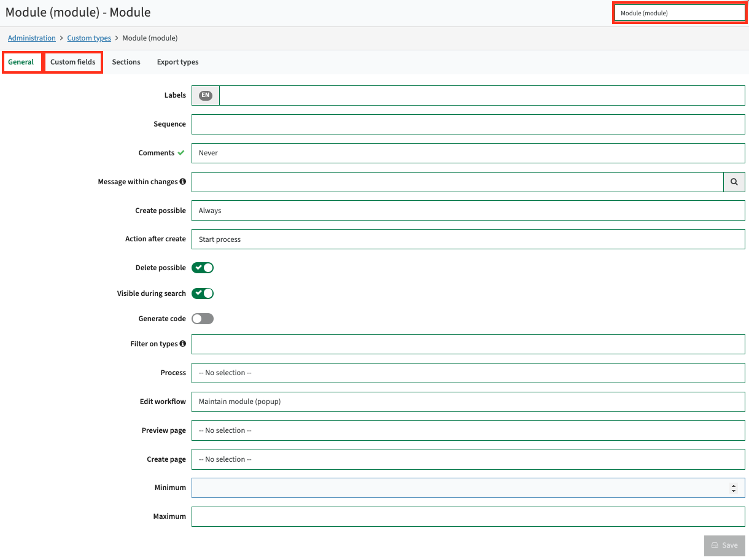Open the Administration breadcrumb link

coord(32,38)
